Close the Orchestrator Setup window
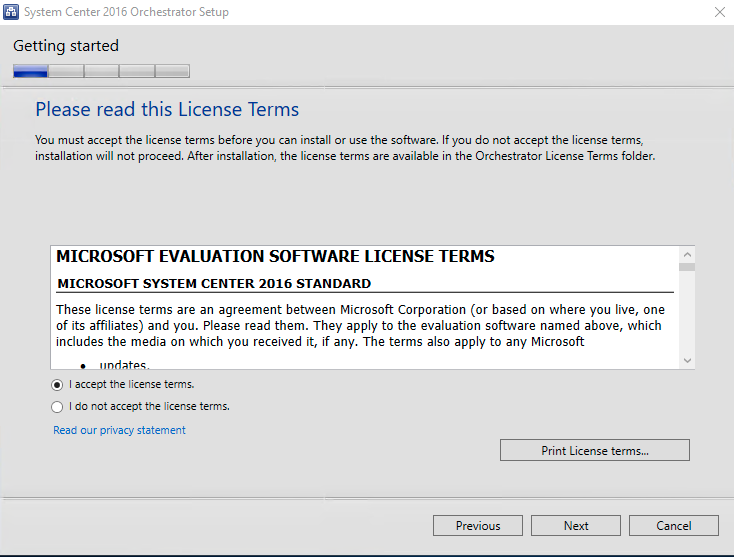The height and width of the screenshot is (557, 734). (x=719, y=12)
